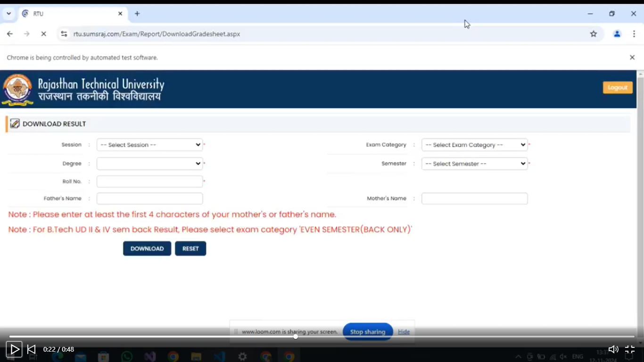Open the tab search dropdown arrow
The width and height of the screenshot is (644, 362).
point(8,14)
